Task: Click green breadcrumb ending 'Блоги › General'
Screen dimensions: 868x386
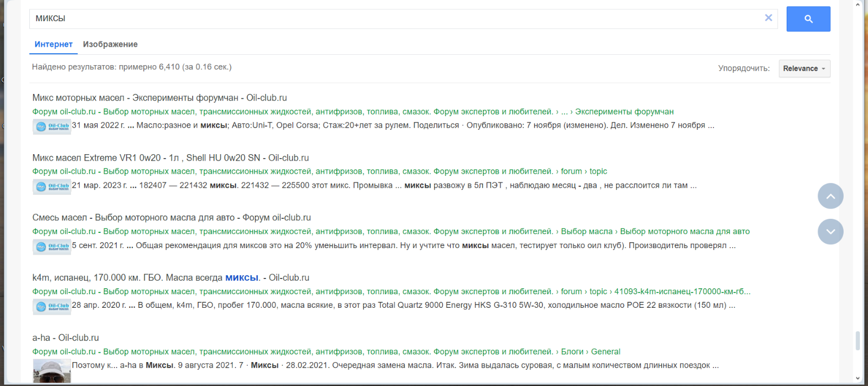Action: click(x=326, y=352)
